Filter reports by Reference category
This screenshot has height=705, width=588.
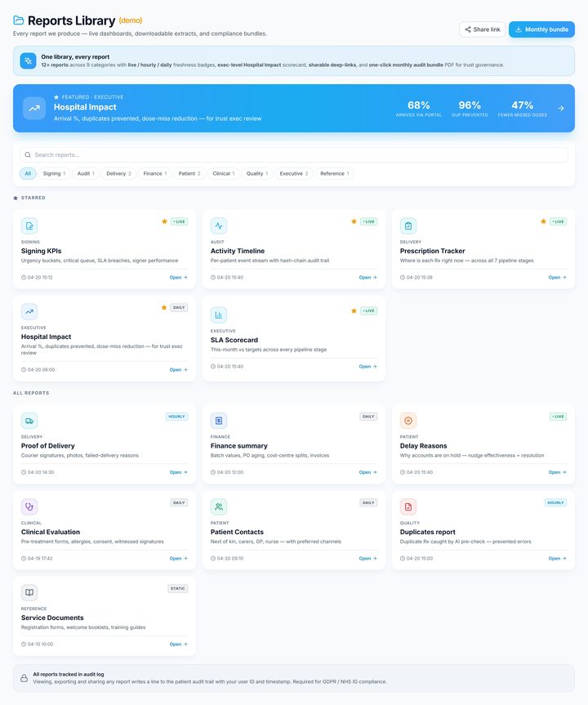coord(335,173)
